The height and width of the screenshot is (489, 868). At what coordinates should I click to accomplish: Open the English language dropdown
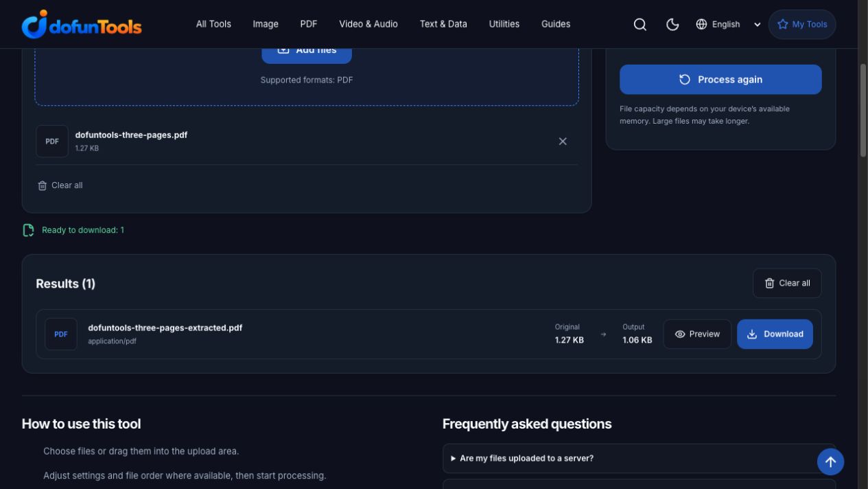[728, 24]
